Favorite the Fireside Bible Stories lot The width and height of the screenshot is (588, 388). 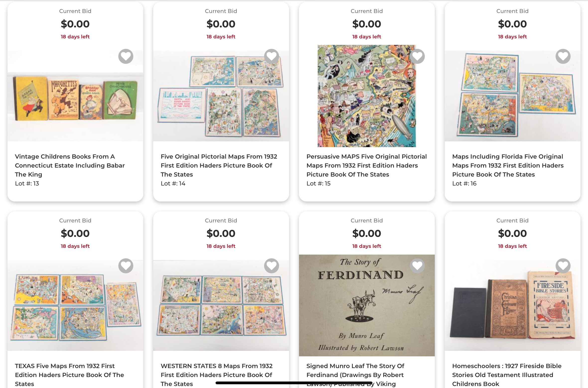pyautogui.click(x=563, y=266)
